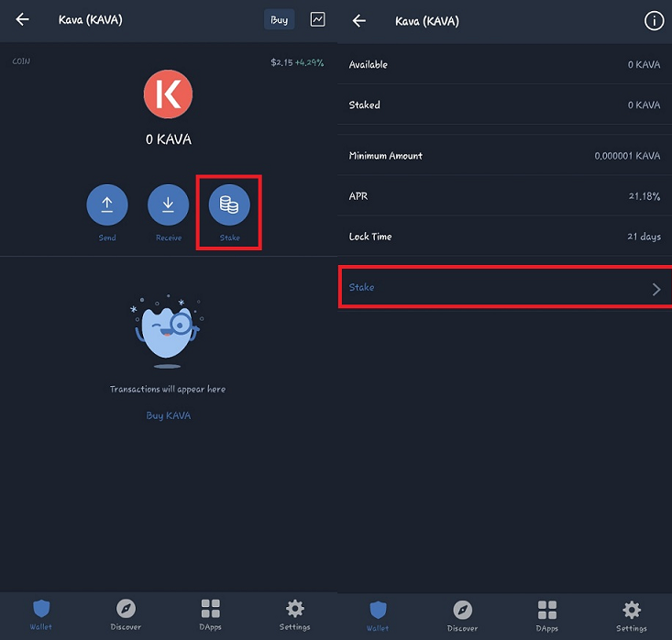Click 'Transactions will appear here' text
Screen dimensions: 672x640
coord(168,390)
